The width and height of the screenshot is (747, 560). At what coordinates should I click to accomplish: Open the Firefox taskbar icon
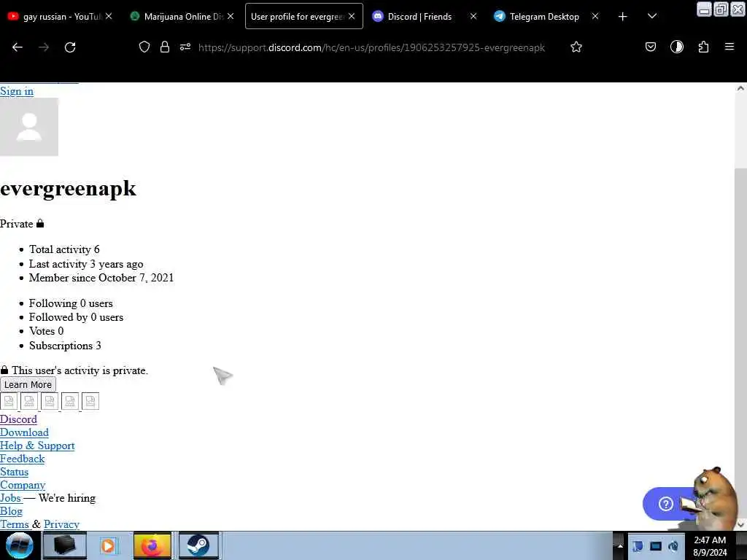[152, 545]
